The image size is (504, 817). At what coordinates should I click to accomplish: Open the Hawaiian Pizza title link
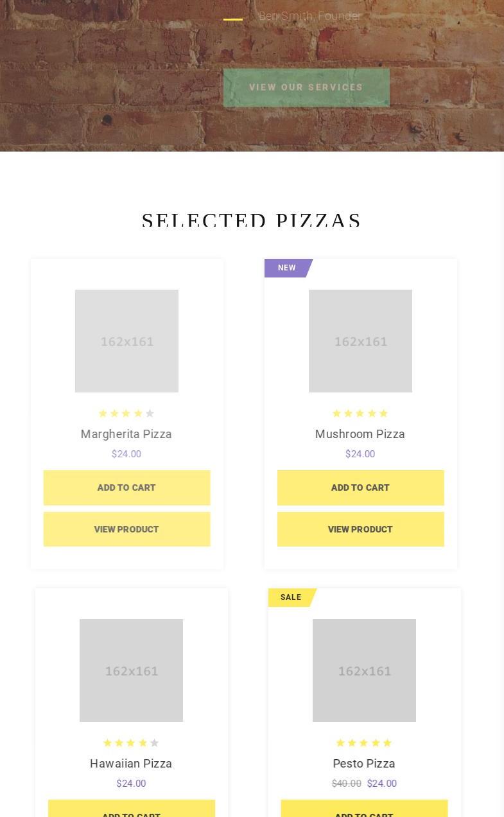click(x=131, y=764)
